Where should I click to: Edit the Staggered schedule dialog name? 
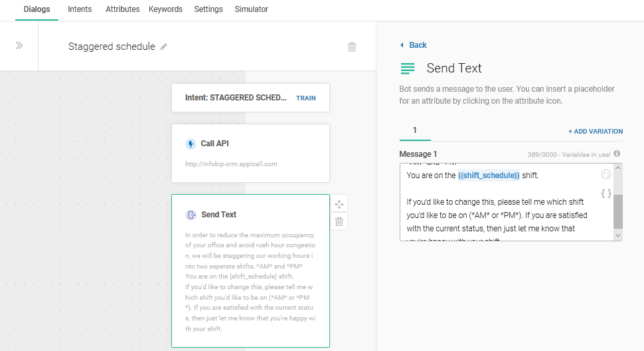pyautogui.click(x=164, y=47)
